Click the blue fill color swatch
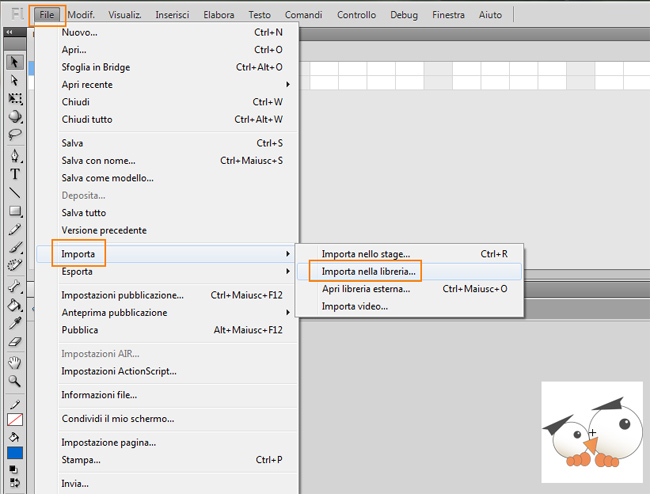Image resolution: width=650 pixels, height=494 pixels. pyautogui.click(x=15, y=453)
